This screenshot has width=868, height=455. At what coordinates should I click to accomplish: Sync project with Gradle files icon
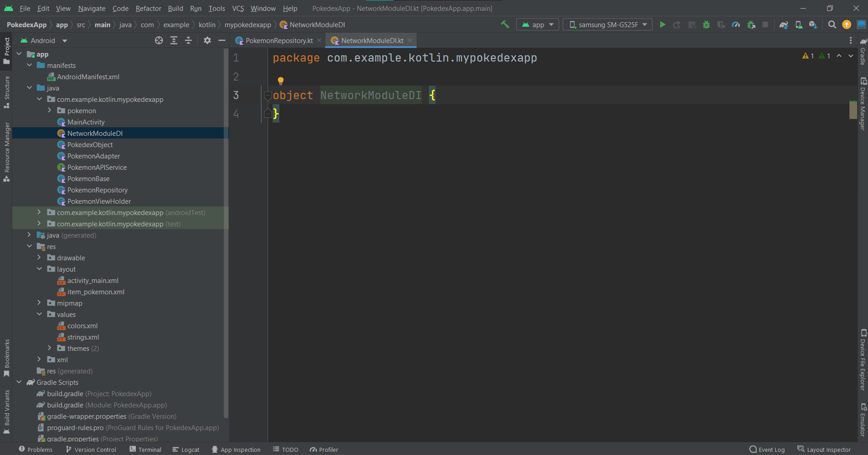[784, 25]
